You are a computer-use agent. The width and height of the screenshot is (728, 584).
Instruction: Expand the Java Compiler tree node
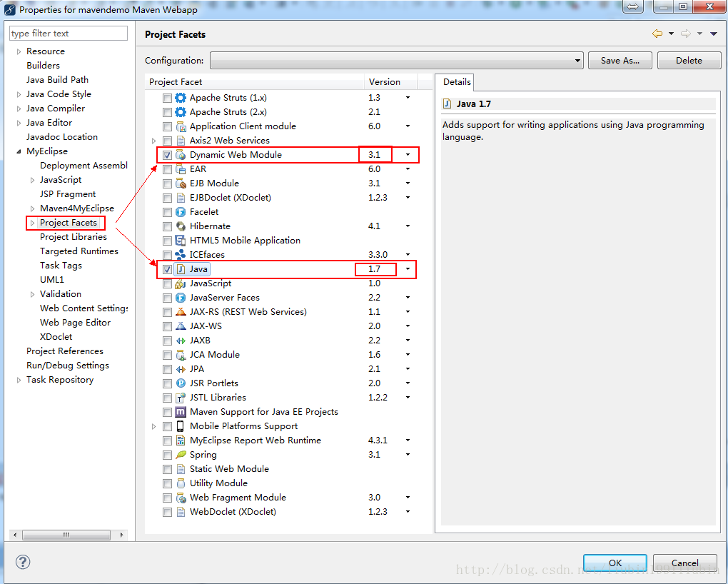click(x=19, y=109)
